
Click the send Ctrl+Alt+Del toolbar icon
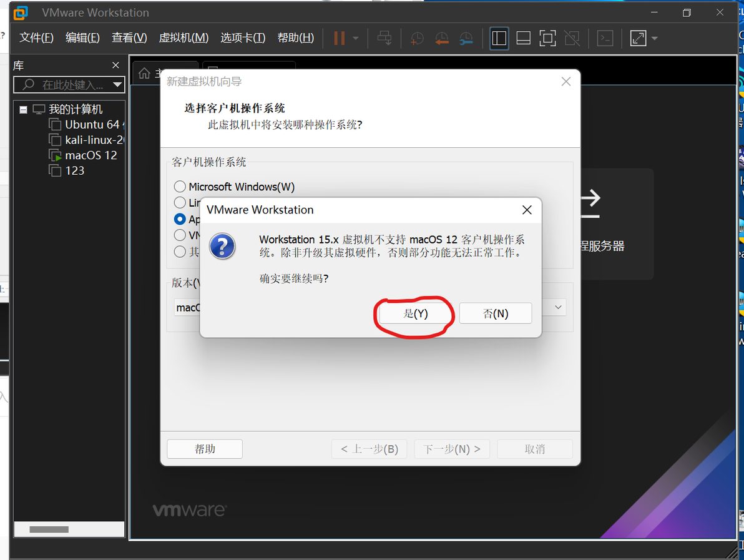384,38
